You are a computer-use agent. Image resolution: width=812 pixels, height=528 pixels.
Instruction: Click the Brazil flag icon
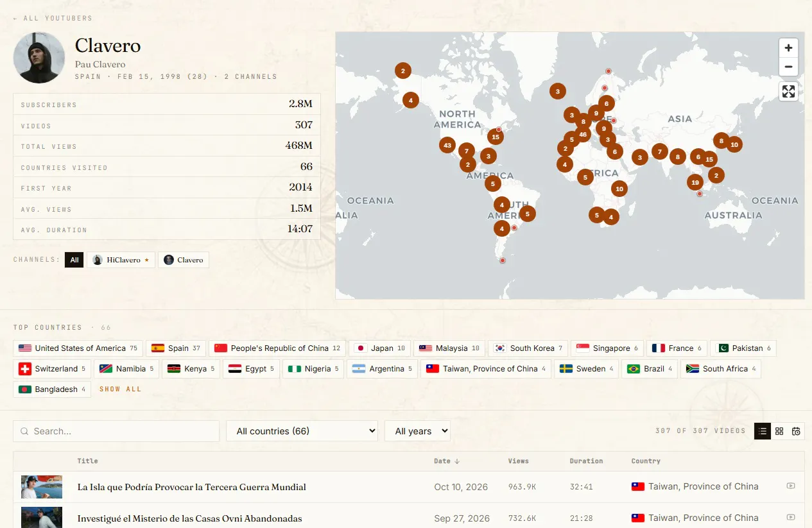(x=634, y=369)
